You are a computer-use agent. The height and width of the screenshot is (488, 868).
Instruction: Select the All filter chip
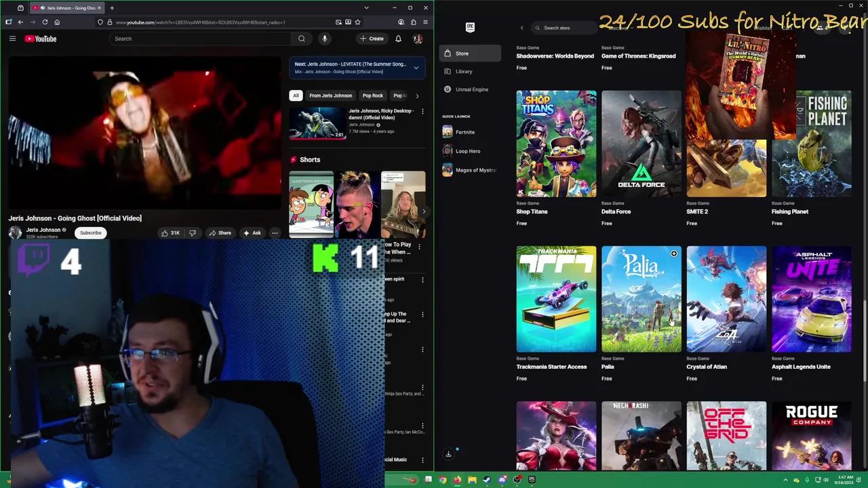pyautogui.click(x=296, y=96)
